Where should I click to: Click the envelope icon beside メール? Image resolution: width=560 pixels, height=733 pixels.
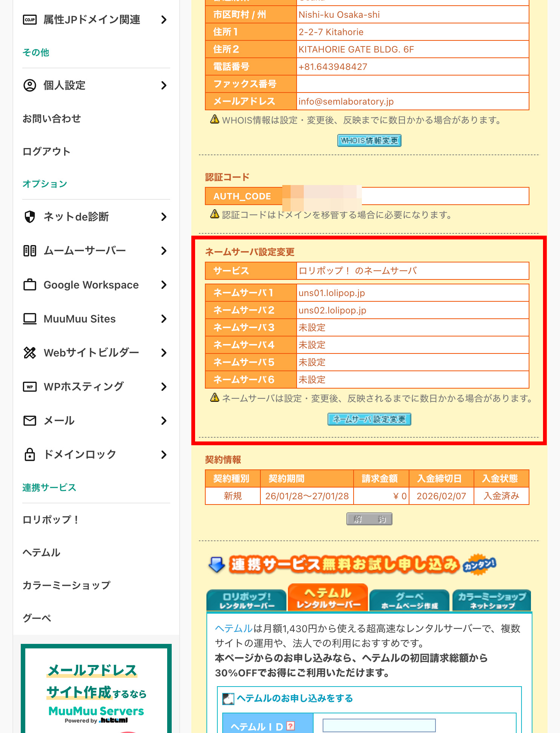point(30,421)
